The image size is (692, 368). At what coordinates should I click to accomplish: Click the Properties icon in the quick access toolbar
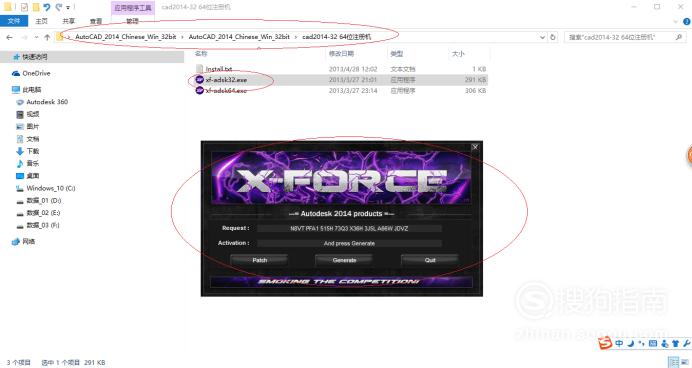pyautogui.click(x=25, y=7)
